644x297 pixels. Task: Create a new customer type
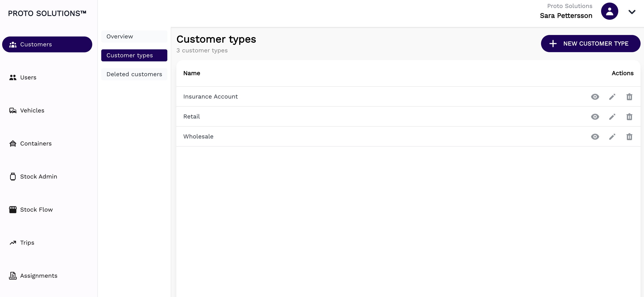pyautogui.click(x=591, y=44)
